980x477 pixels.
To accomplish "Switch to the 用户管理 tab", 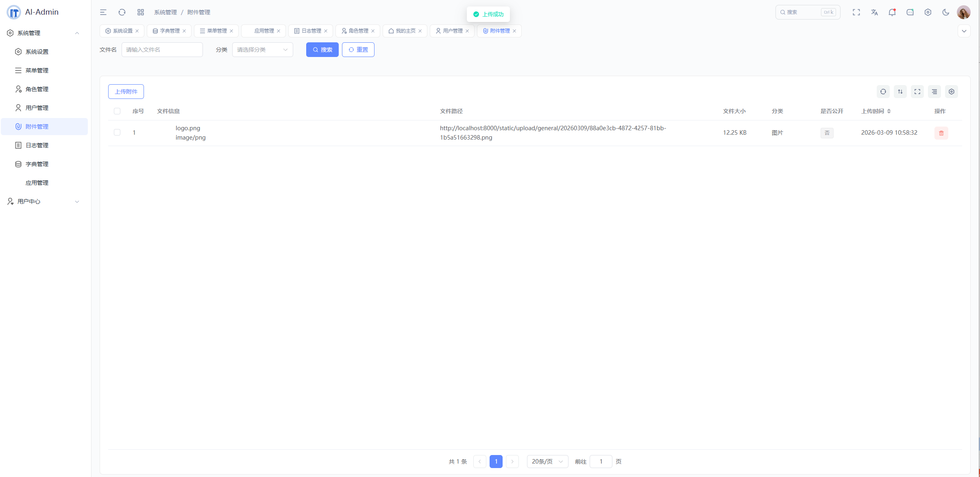I will (x=452, y=31).
